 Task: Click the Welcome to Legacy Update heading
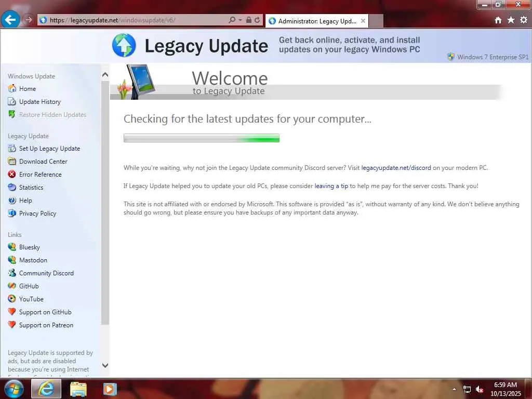pos(230,83)
